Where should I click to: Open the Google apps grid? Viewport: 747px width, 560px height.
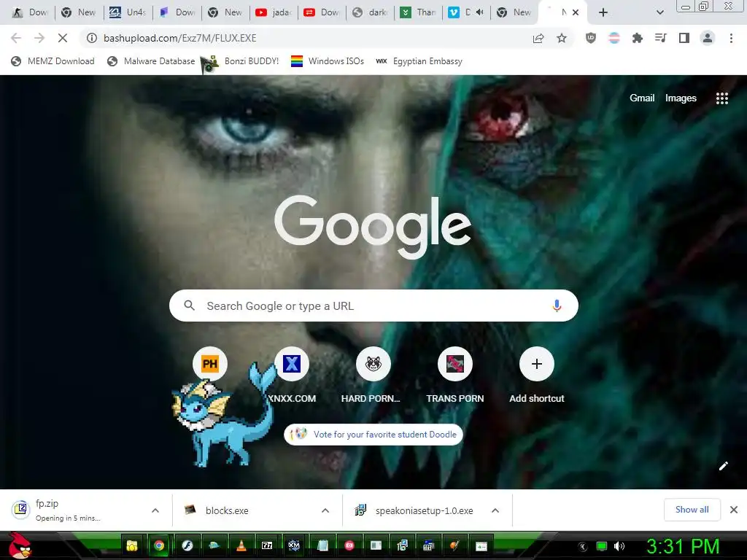pos(721,98)
